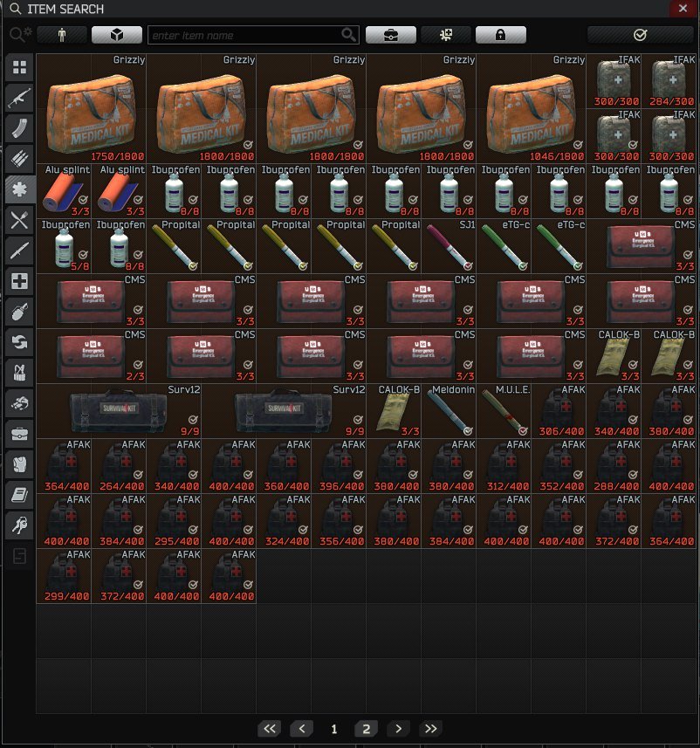The image size is (700, 748).
Task: Go to the next results page
Action: [398, 729]
